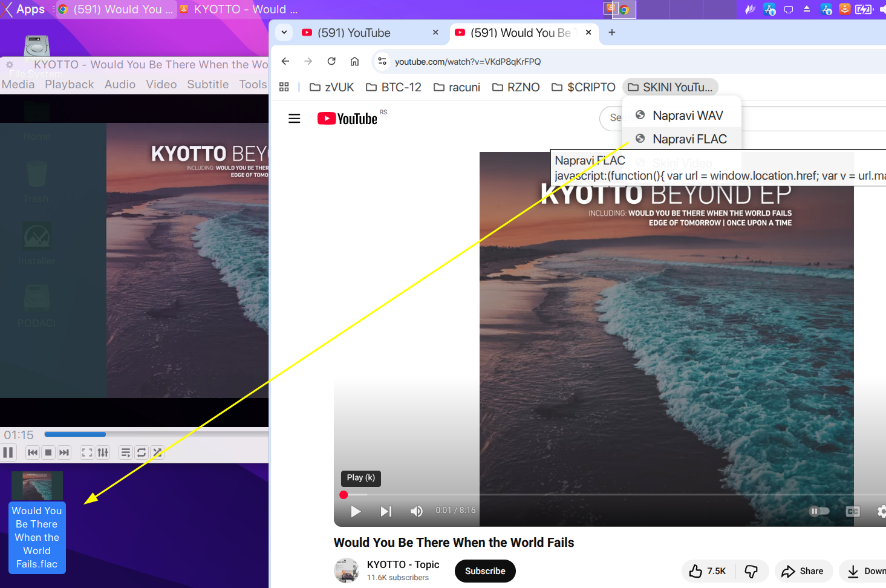Toggle shuffle playback in VLC
The image size is (886, 588).
157,452
